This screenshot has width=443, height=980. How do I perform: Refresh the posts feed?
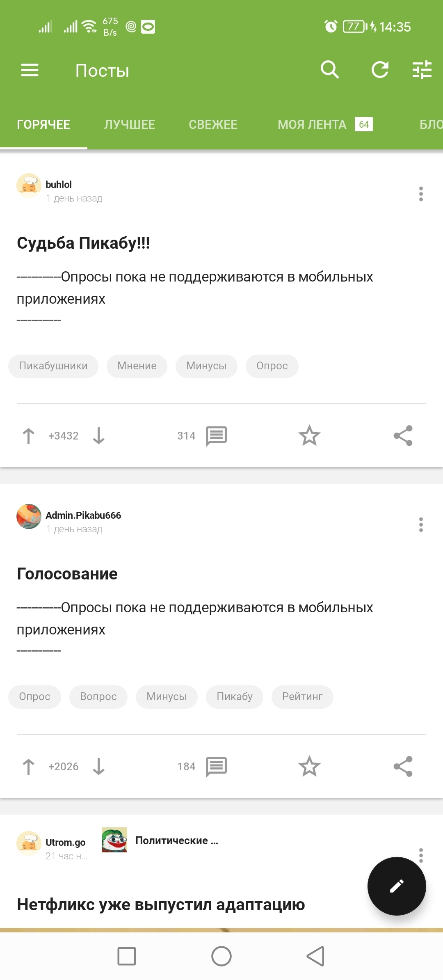point(380,70)
